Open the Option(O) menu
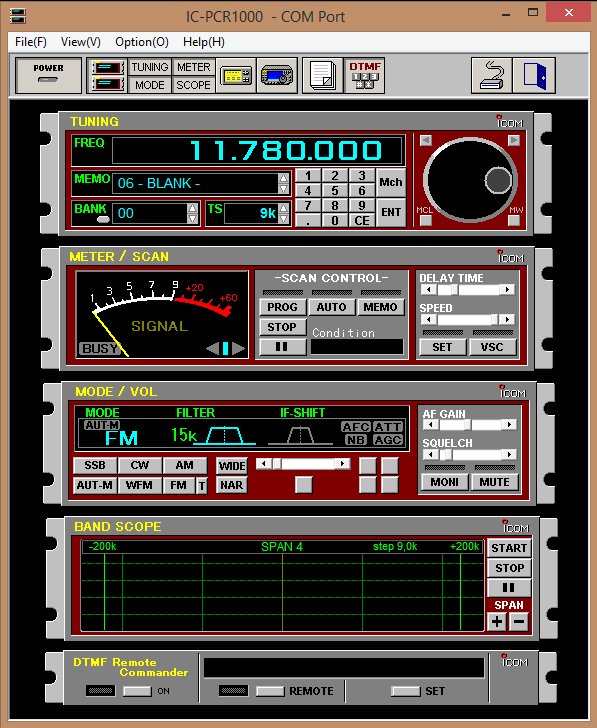The image size is (597, 728). (x=142, y=42)
